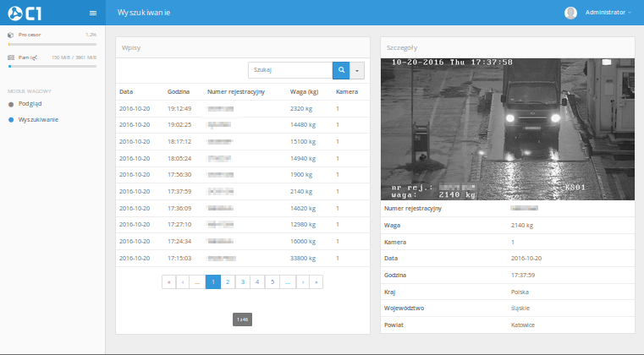Click the Szukaj search input field
The height and width of the screenshot is (355, 644).
[x=289, y=71]
